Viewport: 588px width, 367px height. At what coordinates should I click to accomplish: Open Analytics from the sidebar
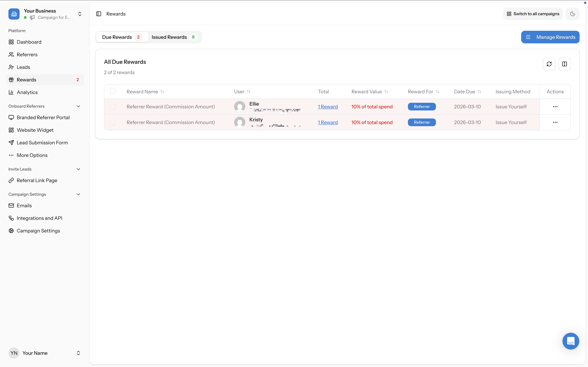[x=27, y=92]
